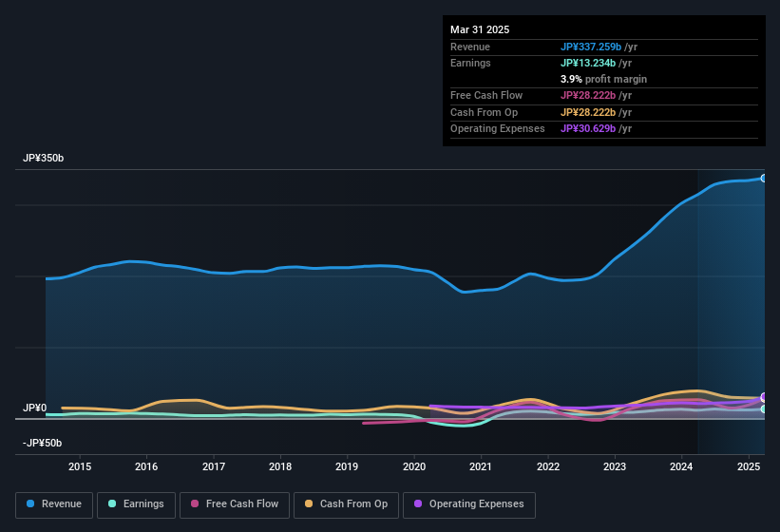Select the Operating Expenses endpoint marker
780x532 pixels.
764,397
